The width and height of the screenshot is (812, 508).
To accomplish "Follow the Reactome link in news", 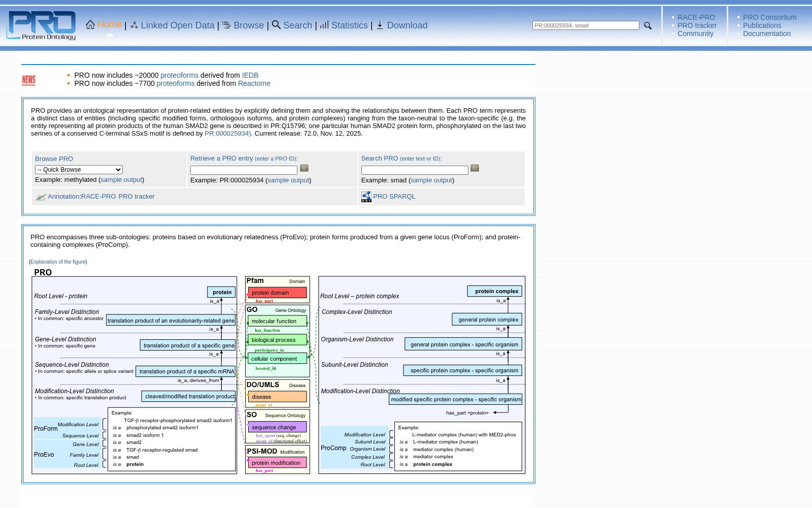I will click(x=254, y=83).
